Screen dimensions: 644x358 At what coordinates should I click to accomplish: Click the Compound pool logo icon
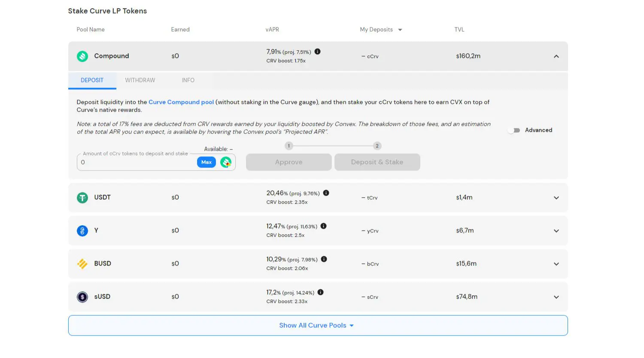tap(82, 56)
